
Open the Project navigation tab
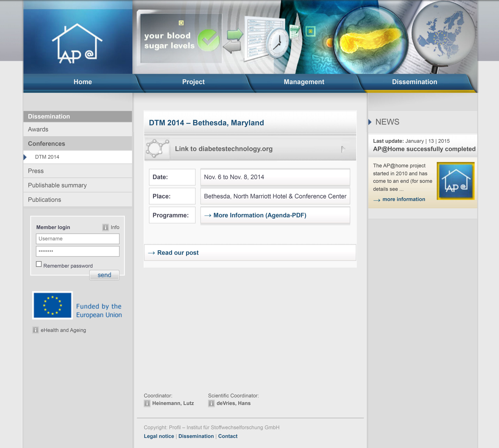pos(193,82)
